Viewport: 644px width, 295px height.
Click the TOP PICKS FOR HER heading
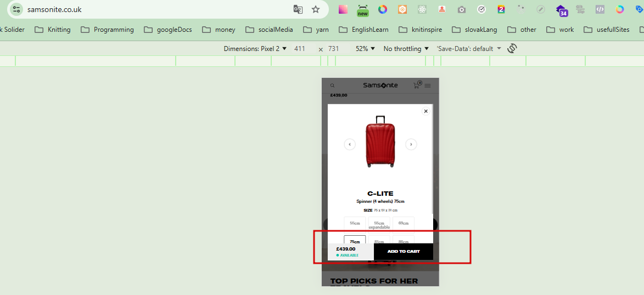[x=374, y=281]
